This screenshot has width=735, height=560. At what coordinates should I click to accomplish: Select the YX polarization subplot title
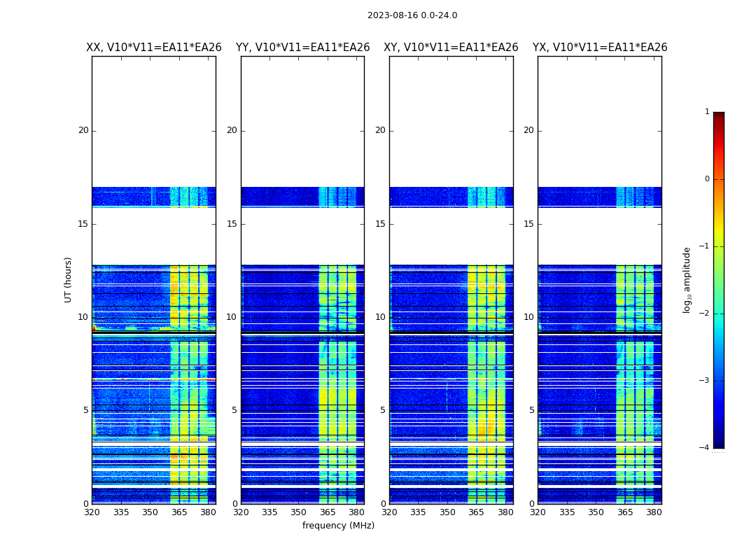click(600, 48)
